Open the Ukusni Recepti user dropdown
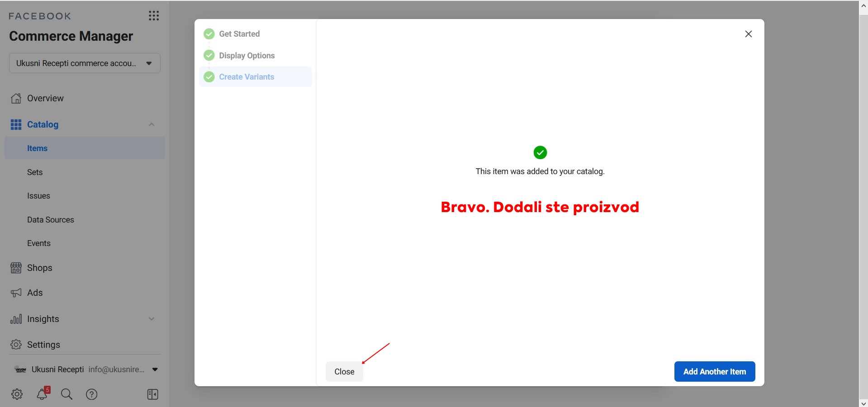Screen dimensions: 868x407 [155, 369]
